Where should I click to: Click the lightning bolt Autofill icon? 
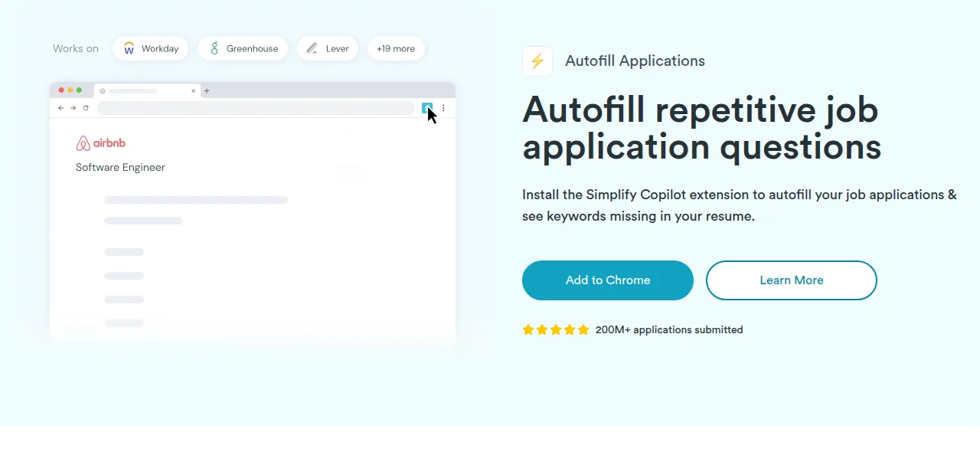coord(537,61)
